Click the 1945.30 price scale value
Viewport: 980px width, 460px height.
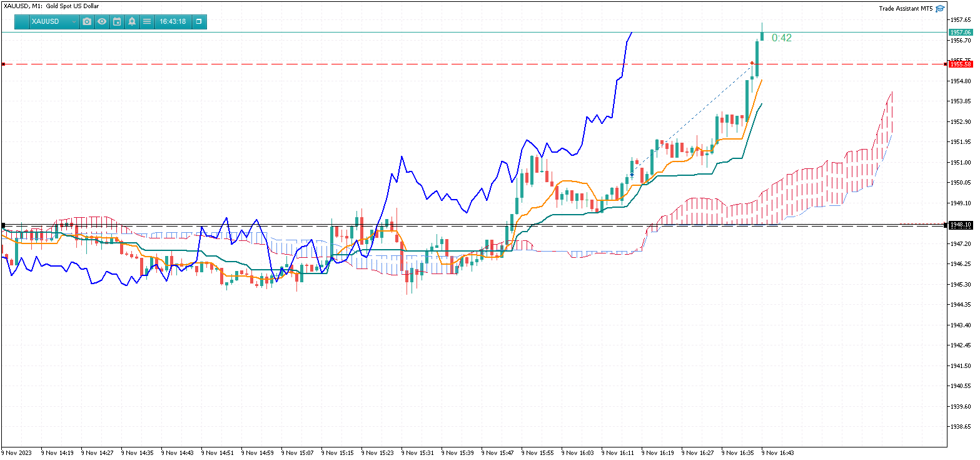click(960, 284)
